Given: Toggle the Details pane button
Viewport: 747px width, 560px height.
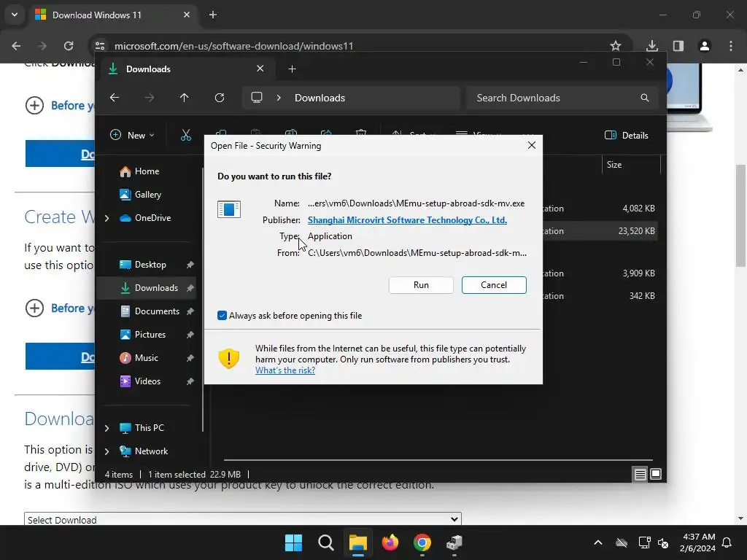Looking at the screenshot, I should [x=627, y=135].
